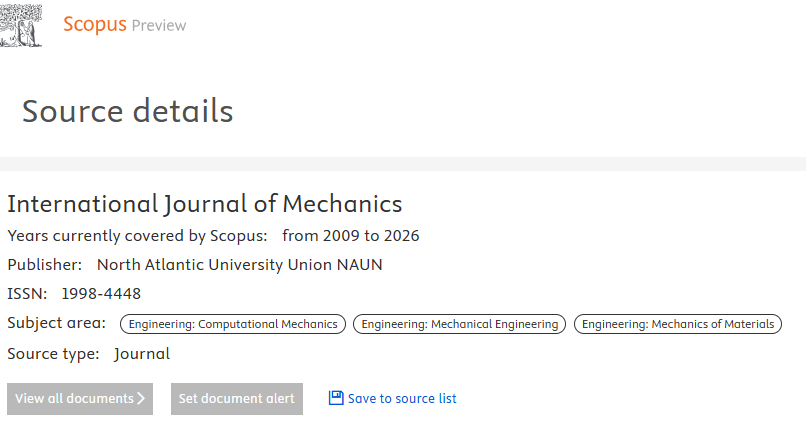The image size is (806, 431).
Task: Select the International Journal of Mechanics title
Action: (x=205, y=204)
